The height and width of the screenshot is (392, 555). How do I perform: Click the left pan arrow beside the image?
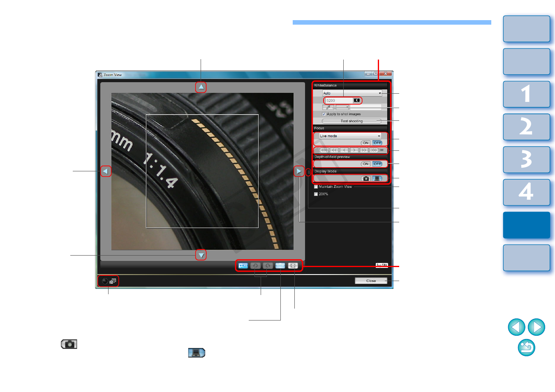pos(106,171)
